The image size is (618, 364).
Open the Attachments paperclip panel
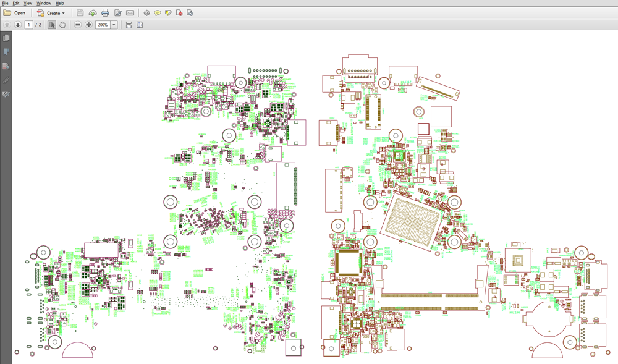click(x=6, y=80)
